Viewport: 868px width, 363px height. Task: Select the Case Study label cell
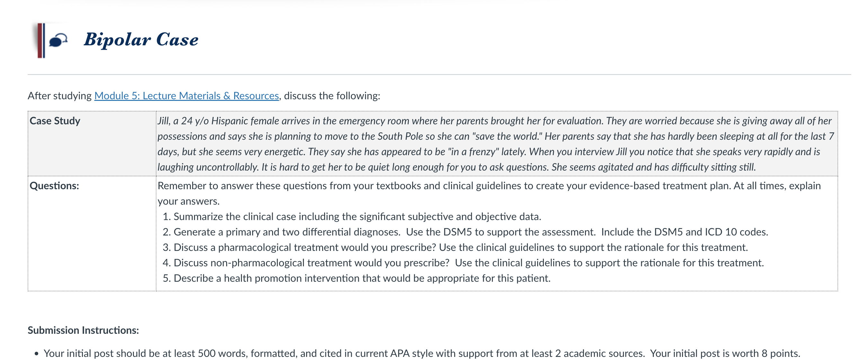click(92, 144)
